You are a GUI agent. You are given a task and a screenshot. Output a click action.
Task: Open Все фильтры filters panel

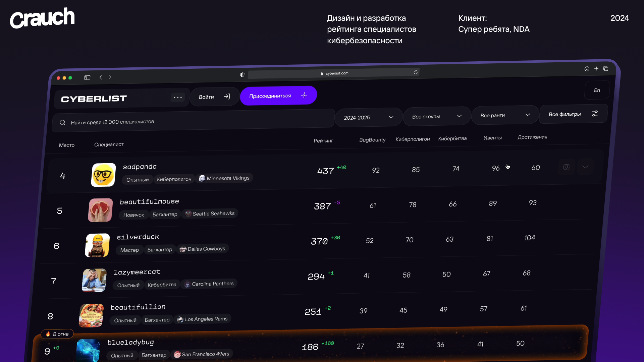point(573,114)
